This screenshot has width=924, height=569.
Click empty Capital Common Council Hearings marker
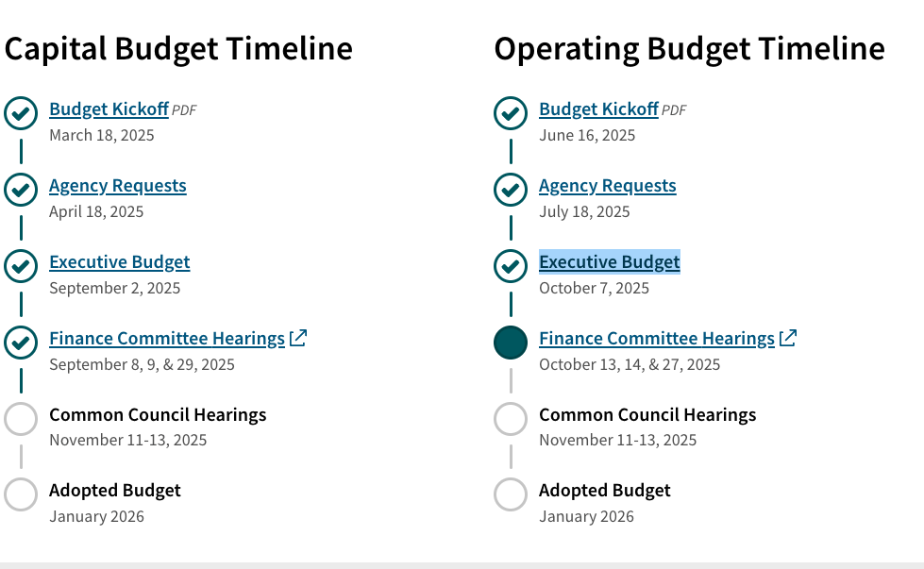tap(21, 418)
